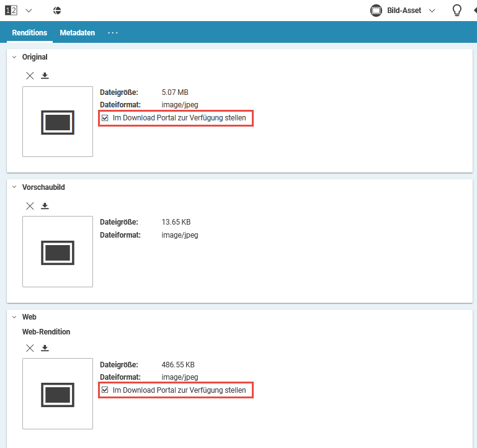Image resolution: width=477 pixels, height=448 pixels.
Task: Download the Original rendition file
Action: click(45, 76)
